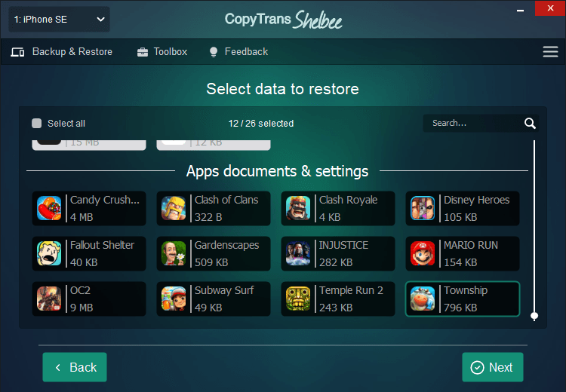Viewport: 566px width, 392px height.
Task: Click the Township app icon
Action: pyautogui.click(x=423, y=299)
